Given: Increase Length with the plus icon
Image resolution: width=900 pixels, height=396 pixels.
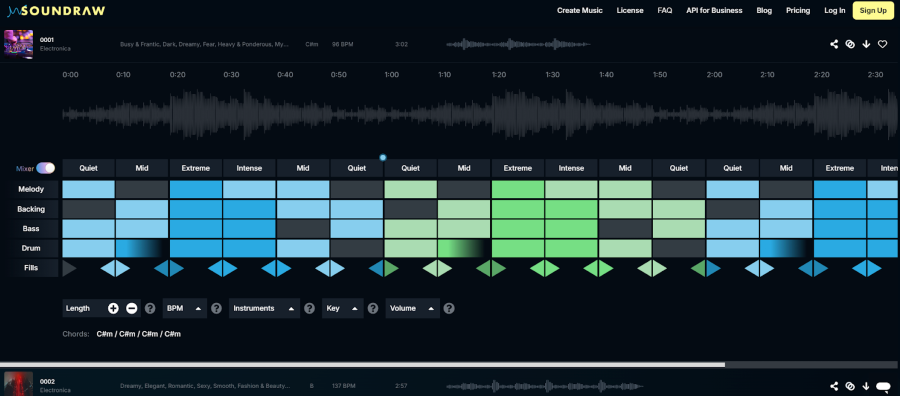Looking at the screenshot, I should coord(113,309).
